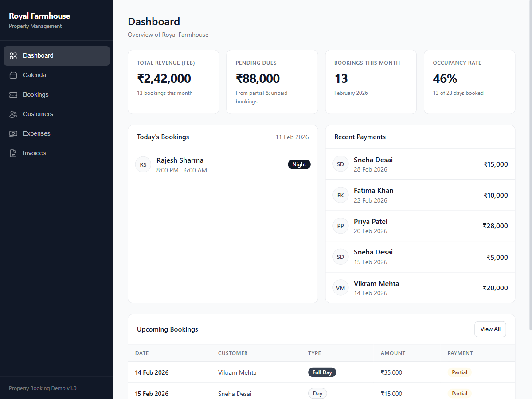Click the Upcoming Bookings heading
This screenshot has height=399, width=532.
(168, 329)
